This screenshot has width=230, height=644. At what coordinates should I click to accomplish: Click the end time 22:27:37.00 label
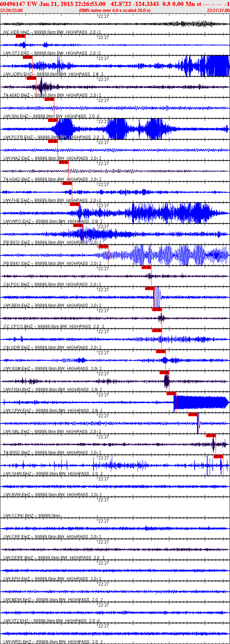tap(218, 11)
